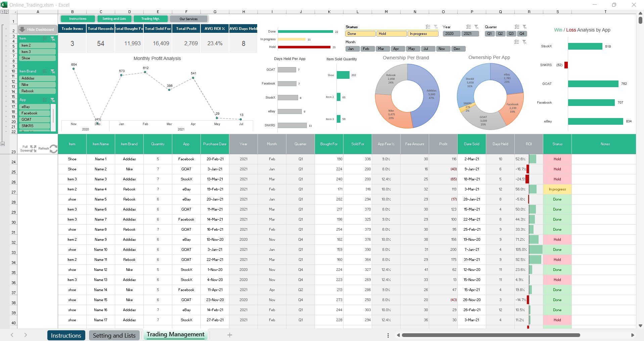Switch to the Instructions sheet tab
644x341 pixels.
(x=66, y=335)
